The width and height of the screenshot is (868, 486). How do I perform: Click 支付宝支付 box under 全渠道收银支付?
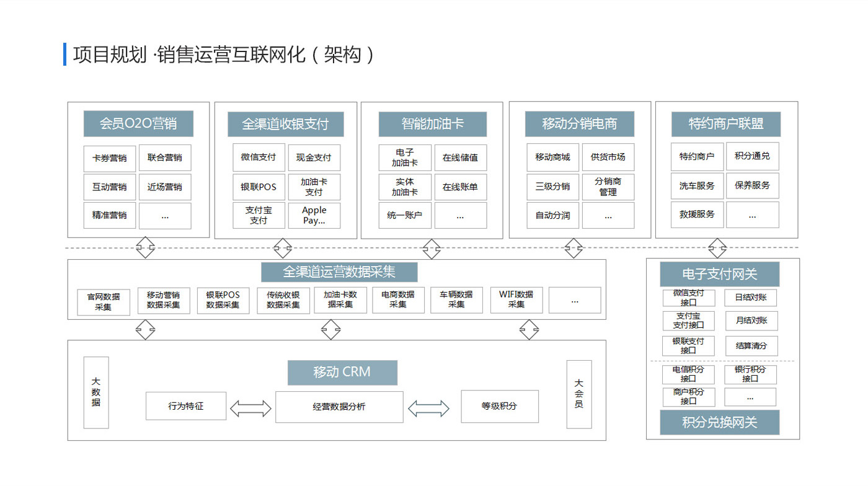point(259,215)
